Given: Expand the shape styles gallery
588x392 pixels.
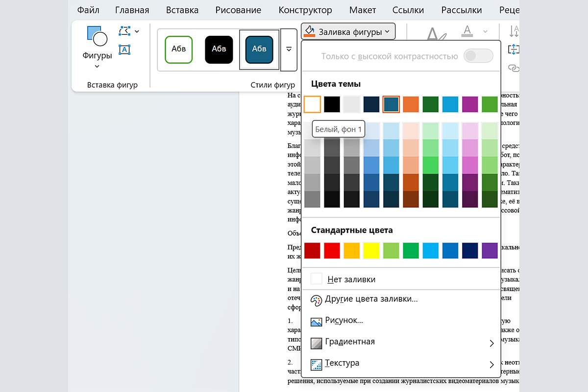Looking at the screenshot, I should 289,49.
